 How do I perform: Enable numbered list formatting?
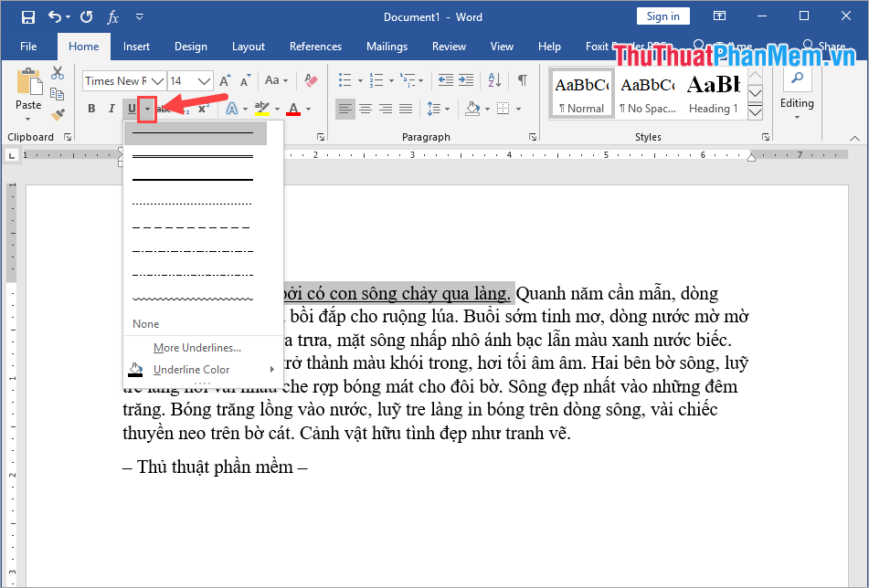click(x=376, y=79)
